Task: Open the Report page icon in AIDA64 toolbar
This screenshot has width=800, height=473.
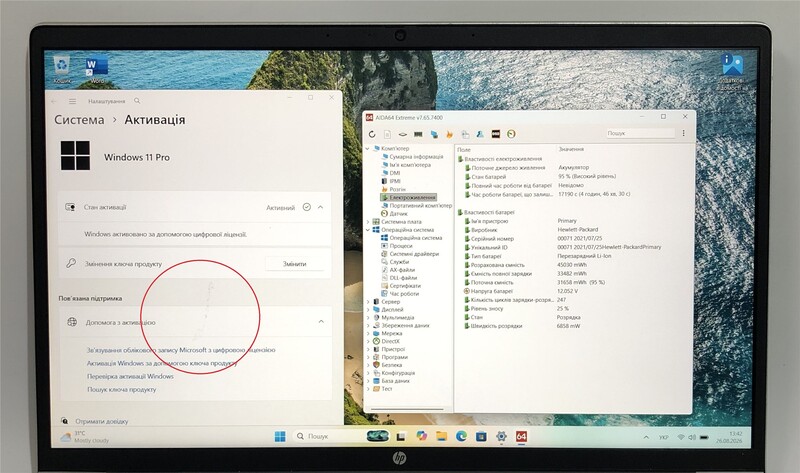Action: (387, 134)
